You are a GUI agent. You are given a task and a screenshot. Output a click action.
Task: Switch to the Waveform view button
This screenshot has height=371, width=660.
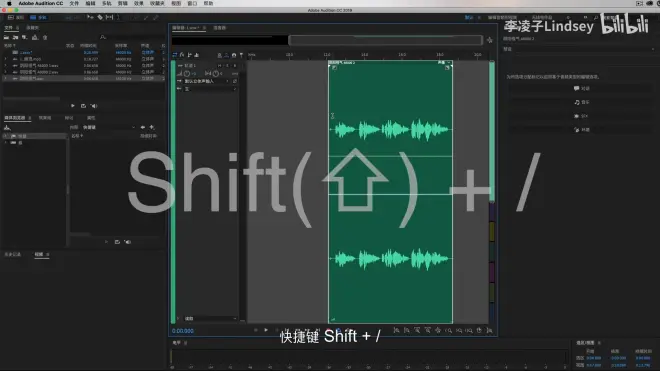click(16, 17)
